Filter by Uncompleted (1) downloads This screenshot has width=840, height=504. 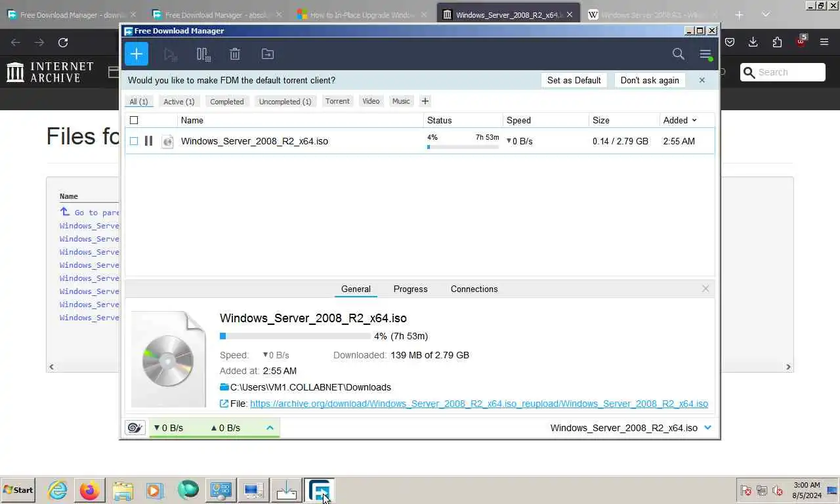click(285, 102)
